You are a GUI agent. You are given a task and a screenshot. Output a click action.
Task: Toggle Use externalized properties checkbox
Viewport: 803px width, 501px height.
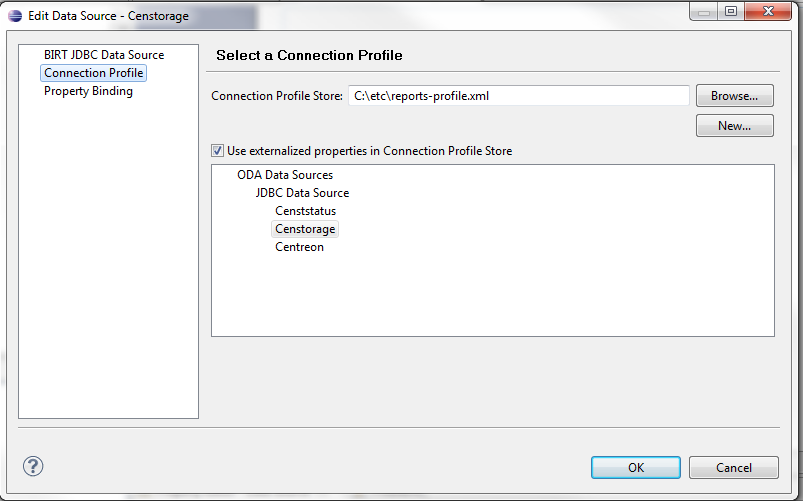[x=218, y=151]
